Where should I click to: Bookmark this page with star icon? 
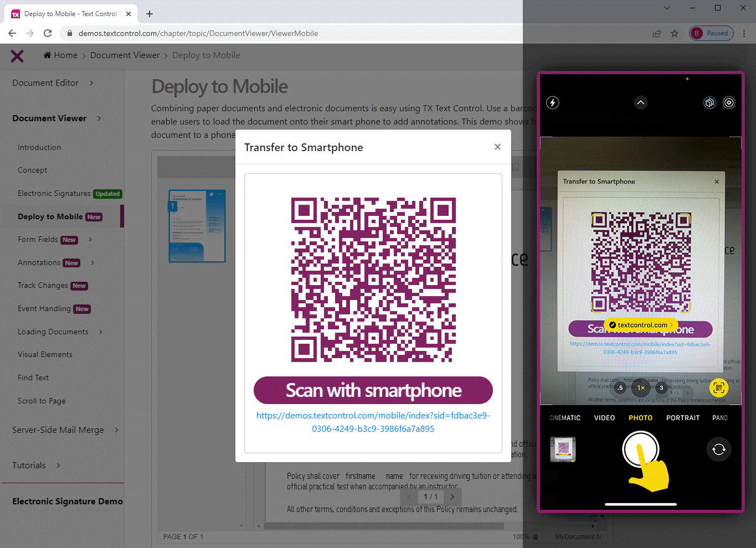click(x=675, y=33)
